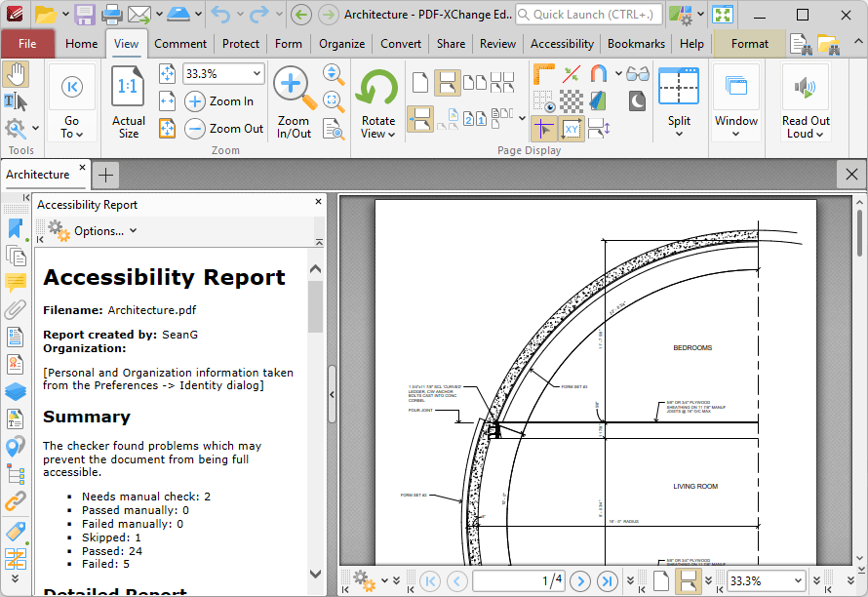This screenshot has width=868, height=597.
Task: Toggle the cursor crosshair lines button
Action: pos(543,130)
